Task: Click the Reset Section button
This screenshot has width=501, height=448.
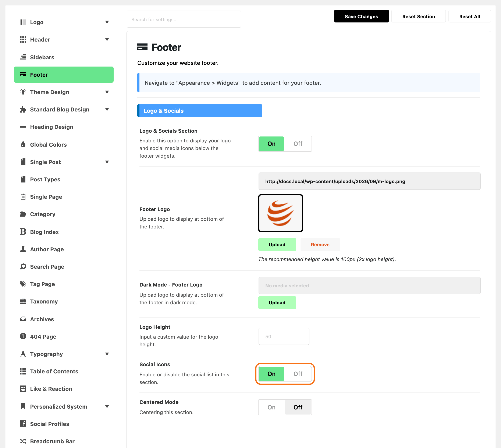Action: [x=418, y=16]
